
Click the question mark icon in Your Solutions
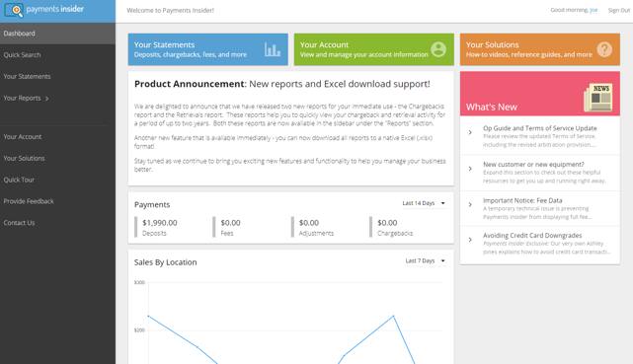pyautogui.click(x=604, y=49)
